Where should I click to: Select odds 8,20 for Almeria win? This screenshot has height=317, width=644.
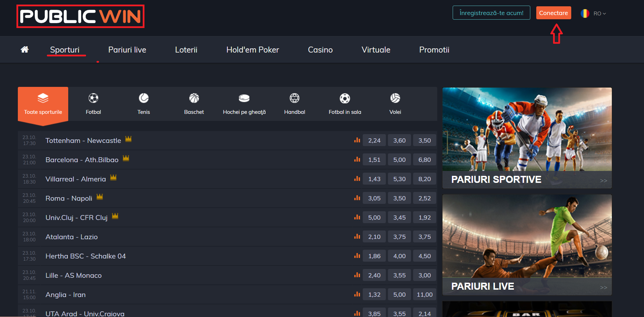tap(425, 179)
